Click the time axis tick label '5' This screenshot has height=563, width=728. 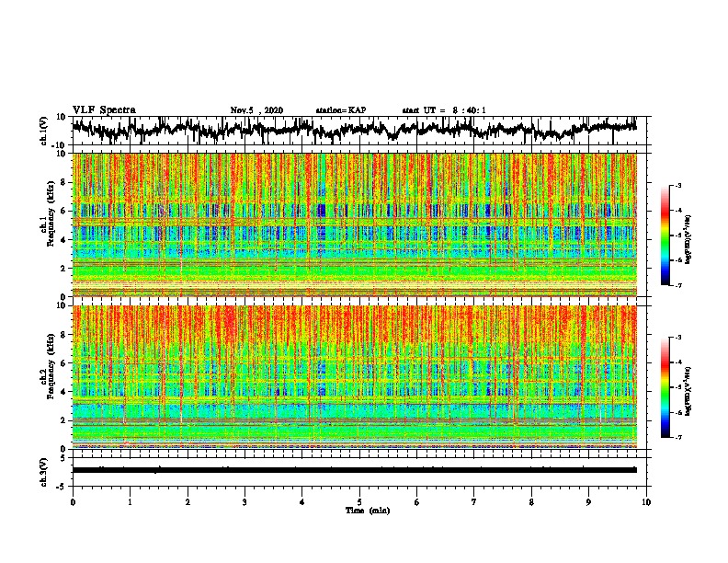(x=359, y=502)
